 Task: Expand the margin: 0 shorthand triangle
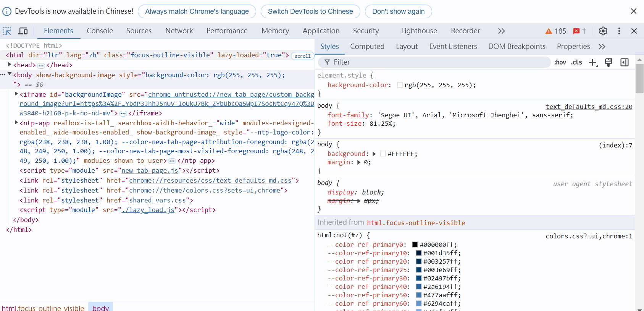pos(359,162)
